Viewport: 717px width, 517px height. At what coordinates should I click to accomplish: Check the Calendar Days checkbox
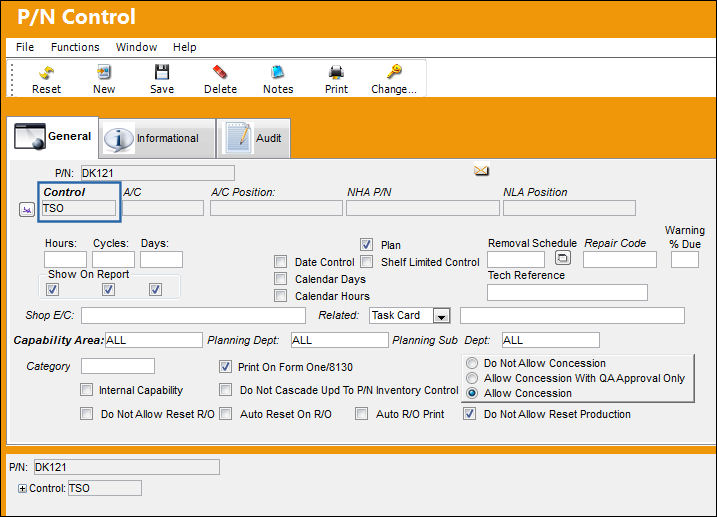(280, 278)
